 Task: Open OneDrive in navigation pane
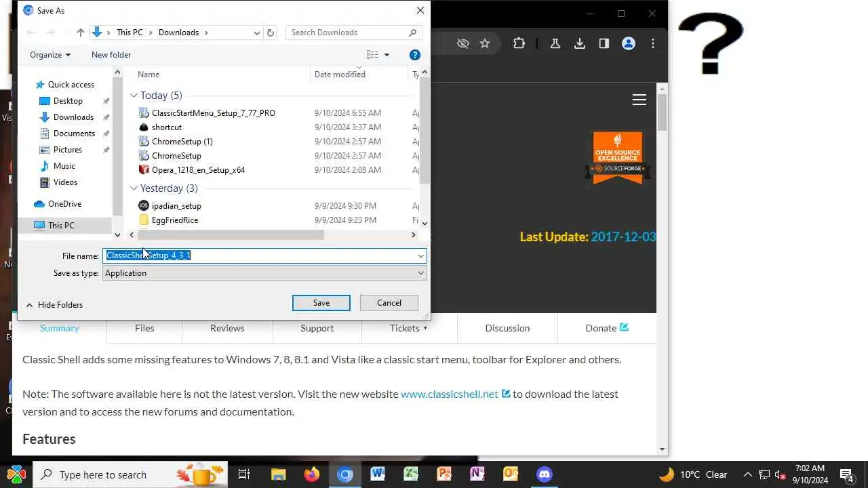point(64,204)
